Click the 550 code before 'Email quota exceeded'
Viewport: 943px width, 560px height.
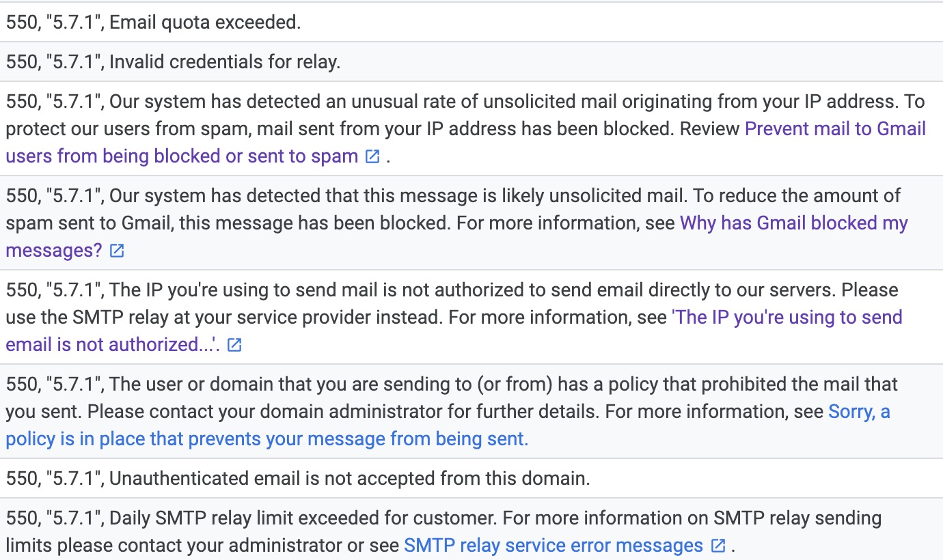22,23
